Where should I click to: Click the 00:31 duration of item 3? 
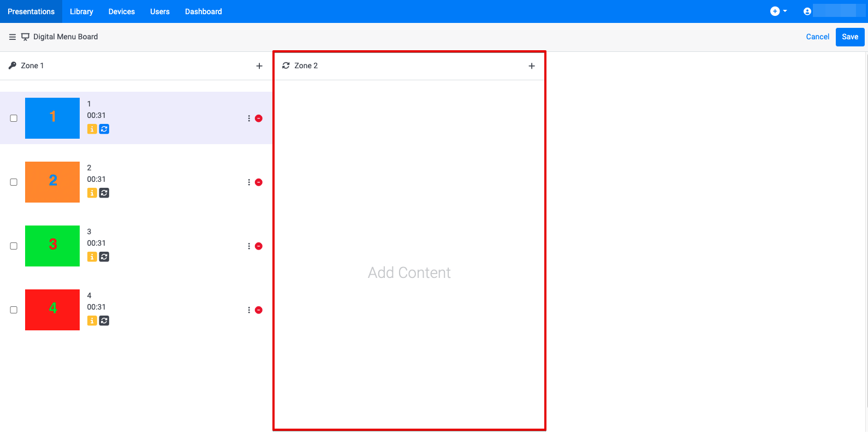(97, 244)
